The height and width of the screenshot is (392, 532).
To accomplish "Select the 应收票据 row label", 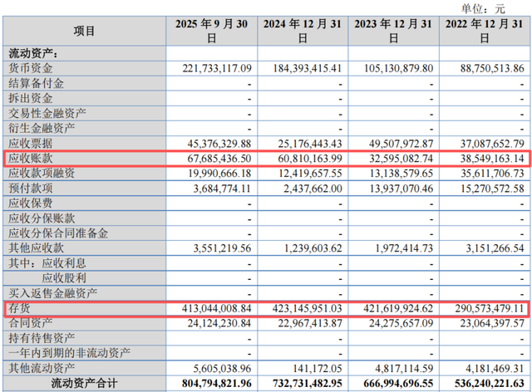I will coord(30,143).
